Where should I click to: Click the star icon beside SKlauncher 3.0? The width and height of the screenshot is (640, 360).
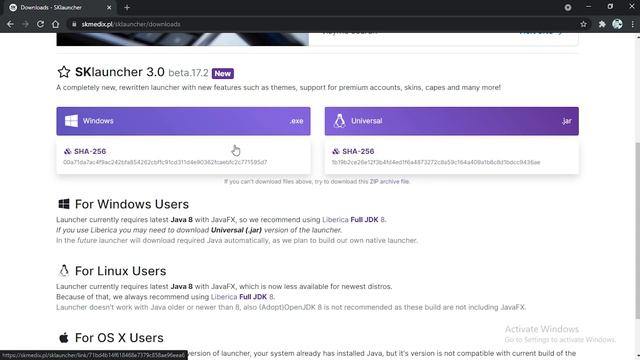tap(64, 72)
